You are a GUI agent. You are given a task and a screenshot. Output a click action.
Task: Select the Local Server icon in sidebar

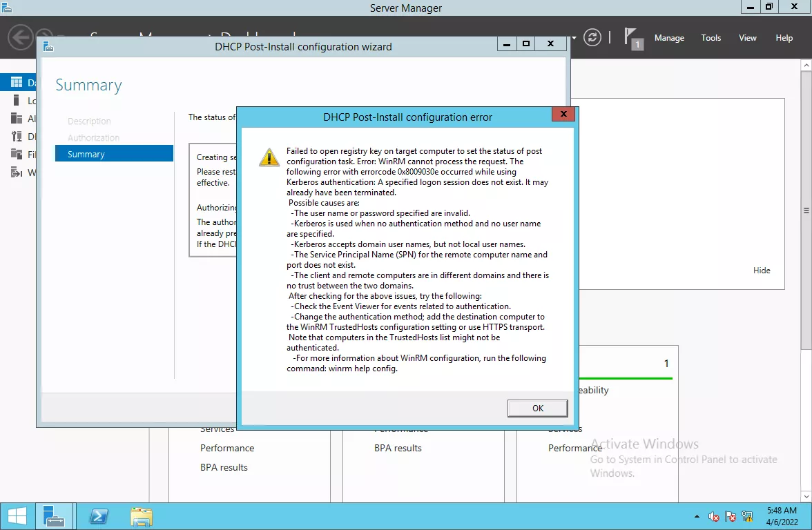pyautogui.click(x=16, y=101)
